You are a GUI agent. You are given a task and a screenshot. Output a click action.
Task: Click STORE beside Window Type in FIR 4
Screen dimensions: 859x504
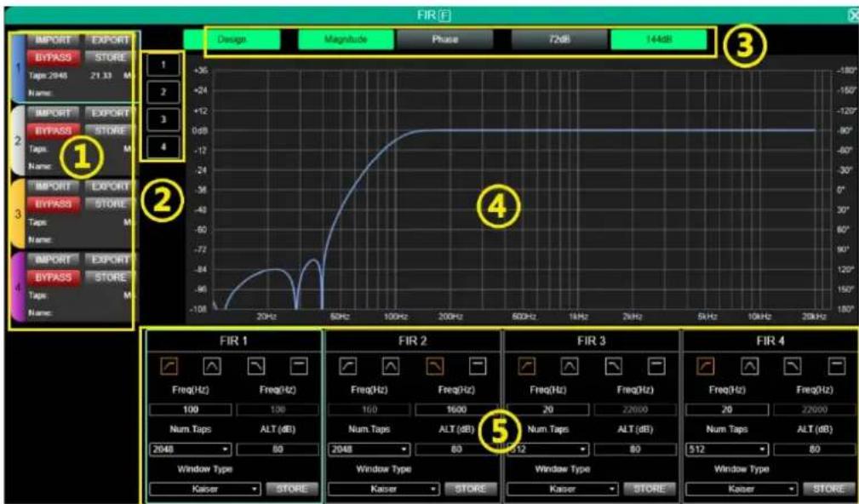829,489
